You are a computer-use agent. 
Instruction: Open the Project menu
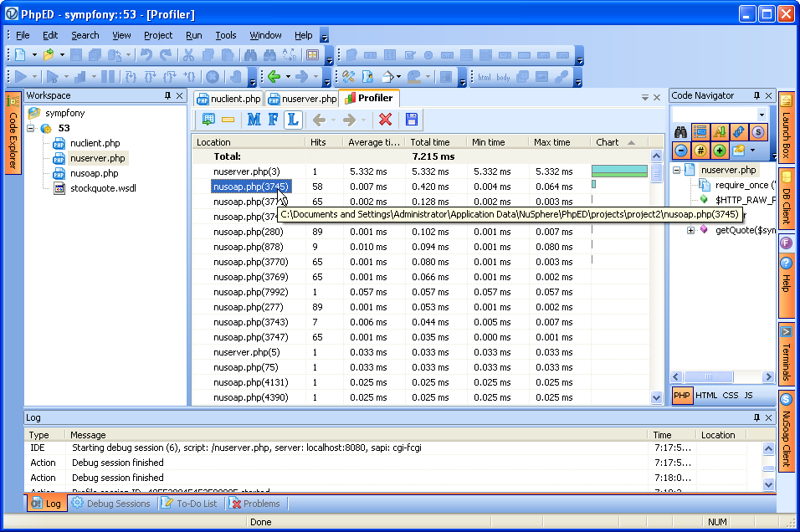coord(157,35)
